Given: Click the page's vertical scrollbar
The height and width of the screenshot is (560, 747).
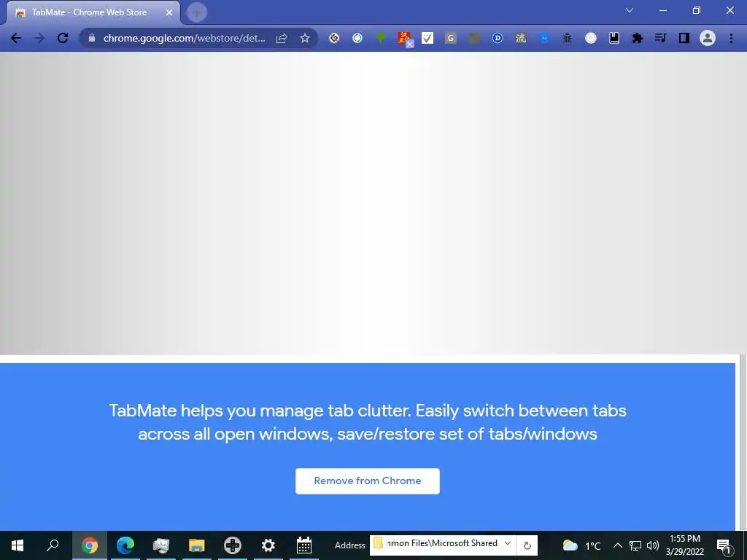Looking at the screenshot, I should (x=743, y=442).
